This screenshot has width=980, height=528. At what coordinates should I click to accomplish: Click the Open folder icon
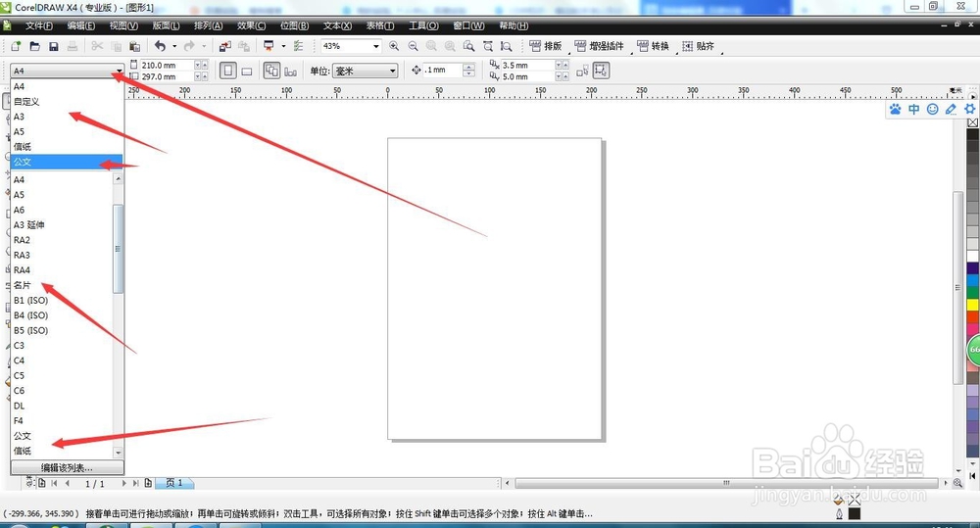coord(35,46)
